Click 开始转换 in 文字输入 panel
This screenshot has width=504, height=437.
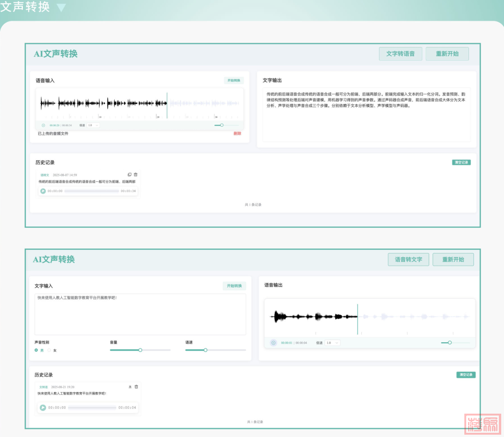click(234, 286)
